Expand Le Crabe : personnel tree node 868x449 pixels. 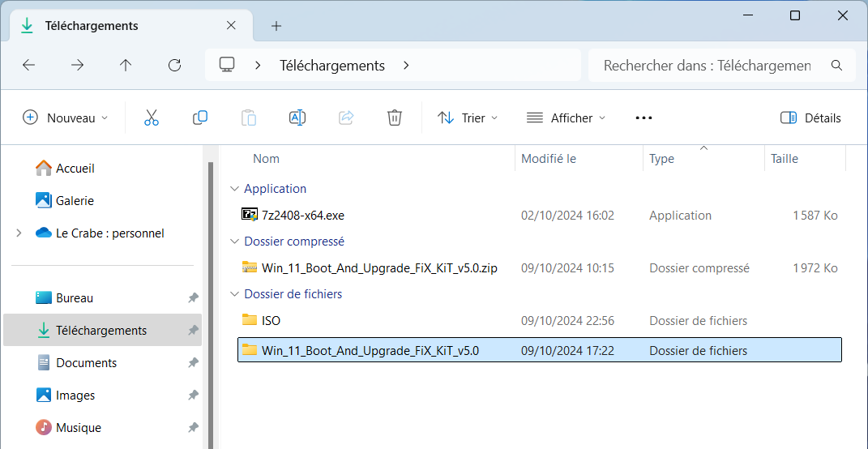tap(19, 233)
